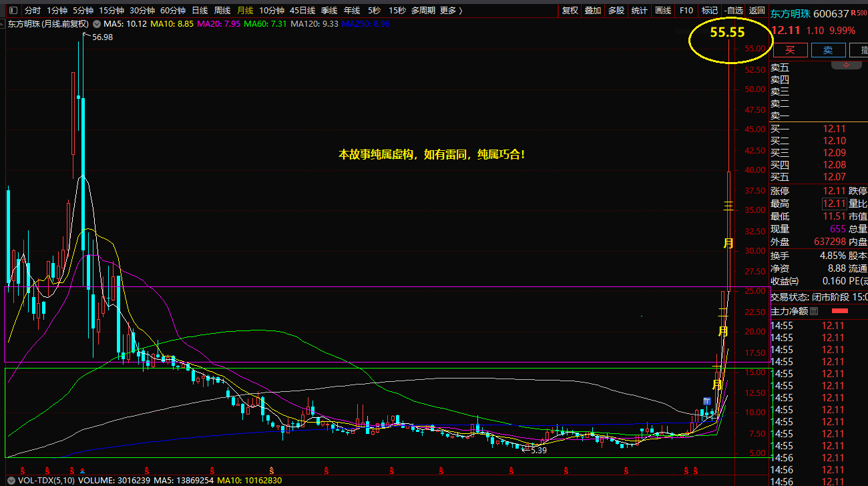Image resolution: width=868 pixels, height=486 pixels.
Task: Open the 主力净额 list icon
Action: pos(814,311)
